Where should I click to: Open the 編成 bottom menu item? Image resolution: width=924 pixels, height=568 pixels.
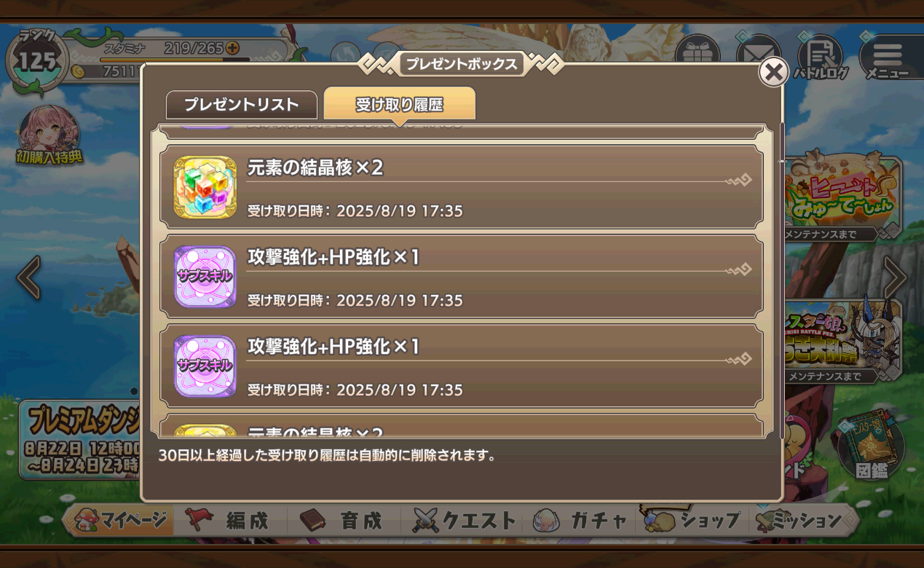(232, 521)
